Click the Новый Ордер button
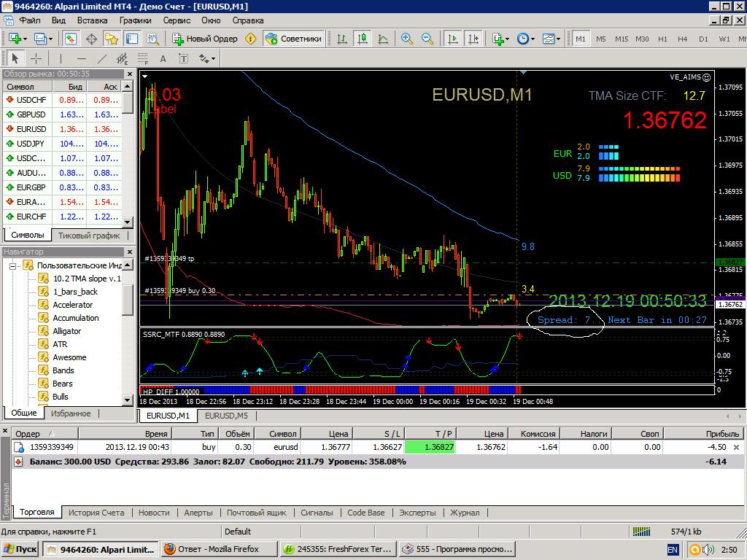The width and height of the screenshot is (747, 560). (205, 39)
